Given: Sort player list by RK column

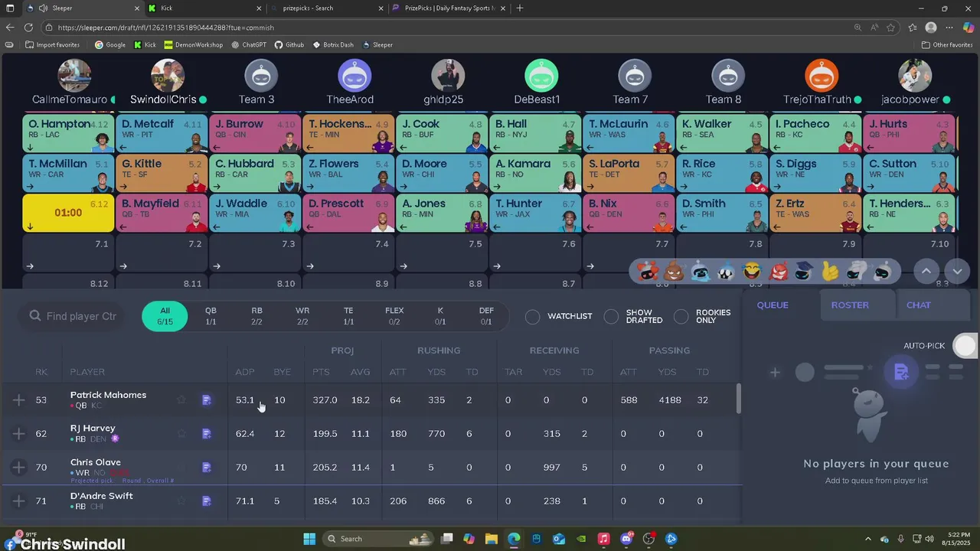Looking at the screenshot, I should coord(41,372).
